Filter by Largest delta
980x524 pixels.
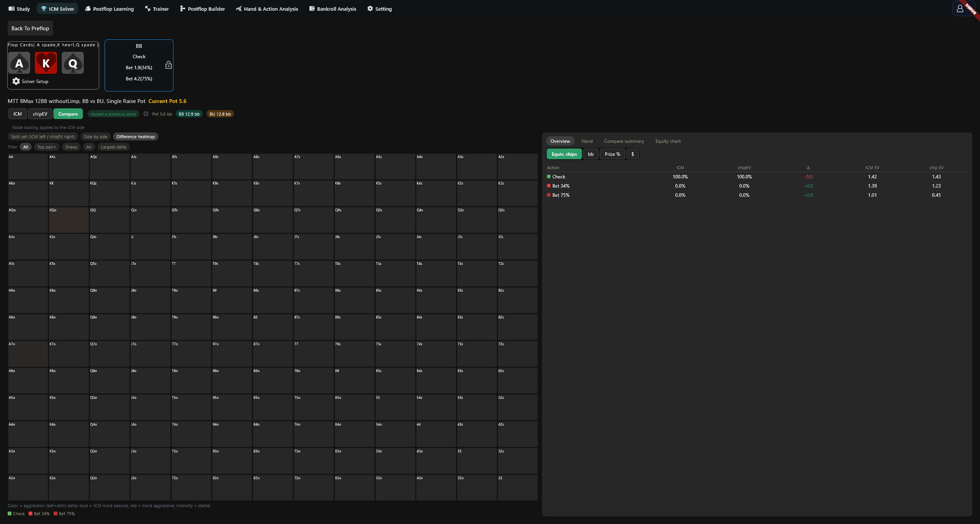[113, 147]
